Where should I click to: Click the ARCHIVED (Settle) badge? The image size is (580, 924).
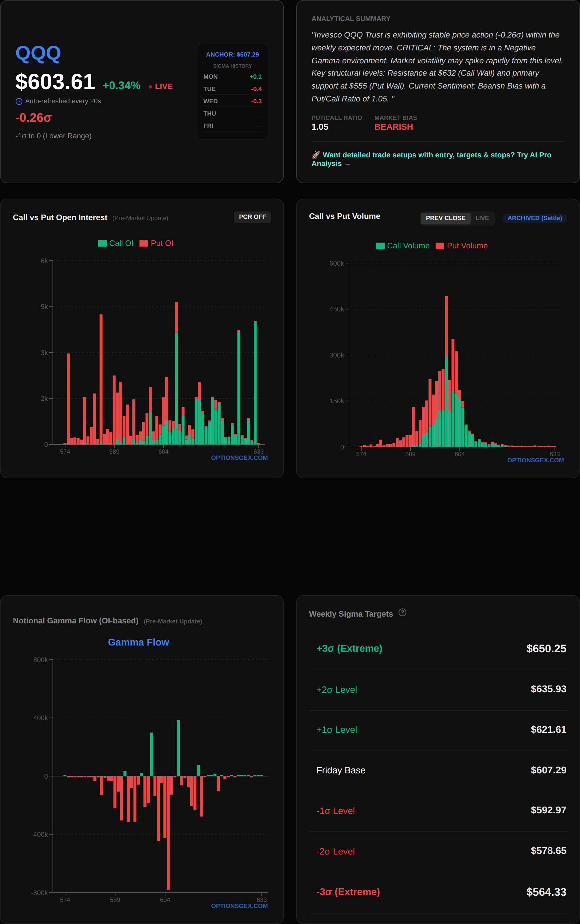point(534,218)
